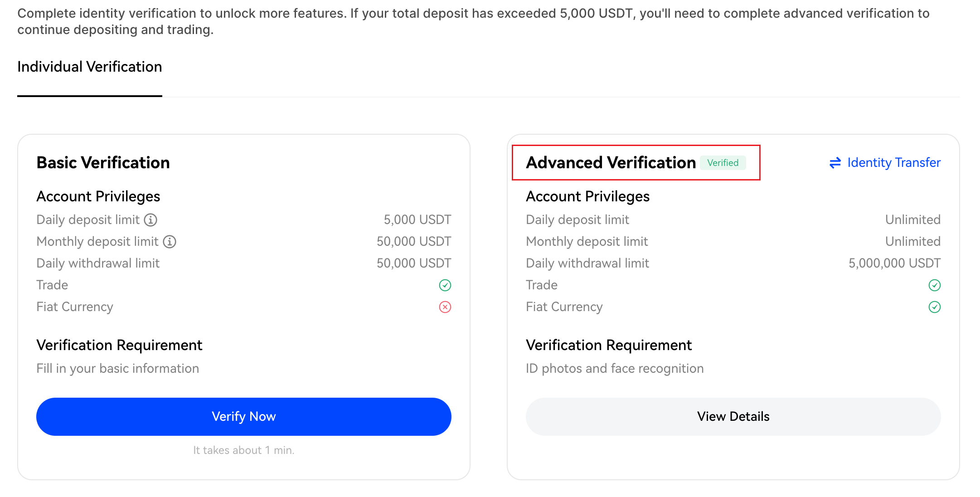
Task: Select the Individual Verification tab
Action: point(90,67)
